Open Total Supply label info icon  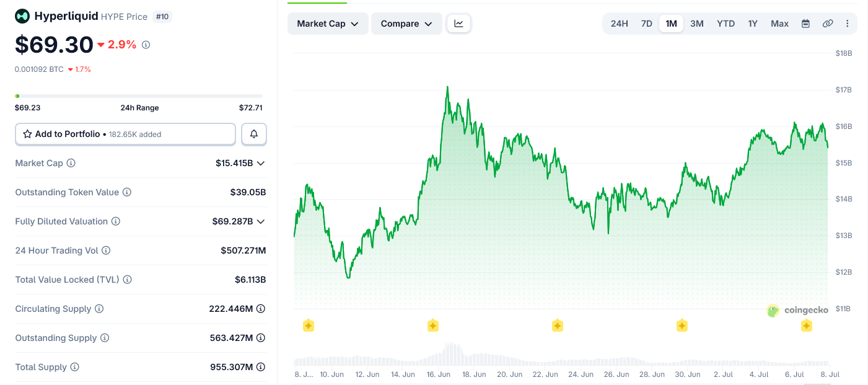75,367
